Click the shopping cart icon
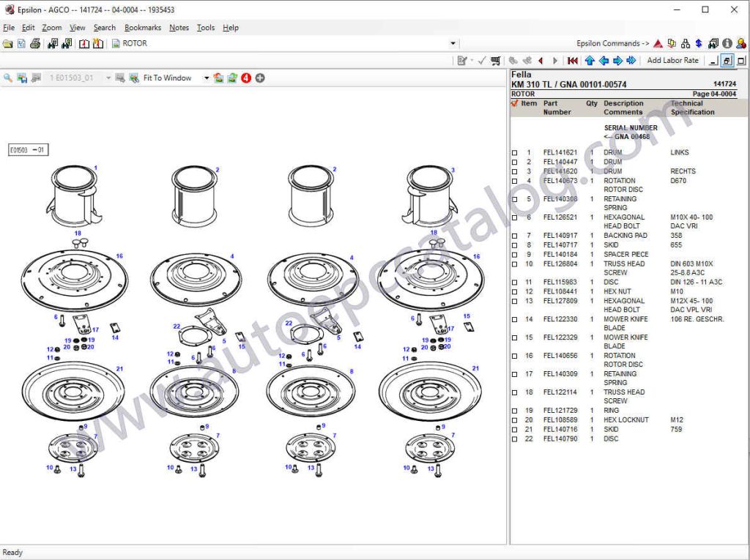This screenshot has width=750, height=560. click(x=496, y=61)
